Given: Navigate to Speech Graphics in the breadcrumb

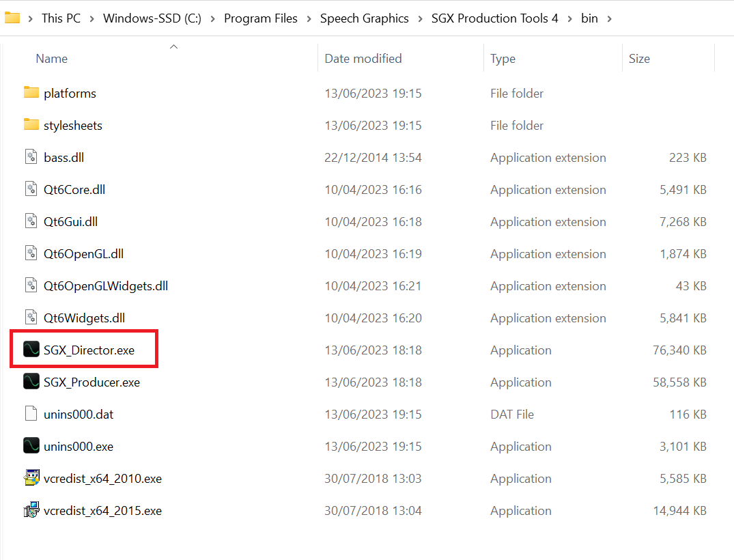Looking at the screenshot, I should tap(364, 18).
